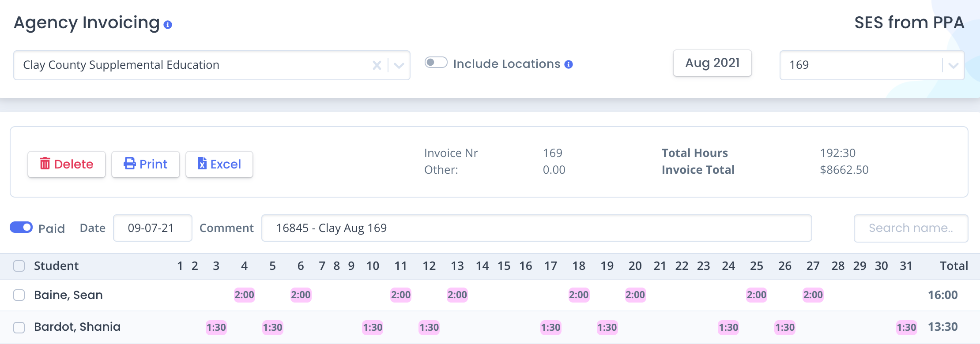This screenshot has height=344, width=980.
Task: Check the select-all Student checkbox
Action: coord(19,266)
